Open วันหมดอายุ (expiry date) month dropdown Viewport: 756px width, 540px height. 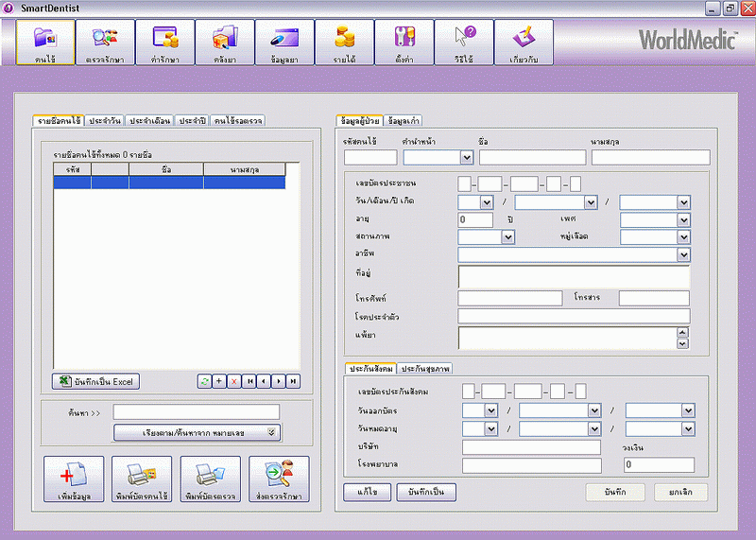click(594, 428)
